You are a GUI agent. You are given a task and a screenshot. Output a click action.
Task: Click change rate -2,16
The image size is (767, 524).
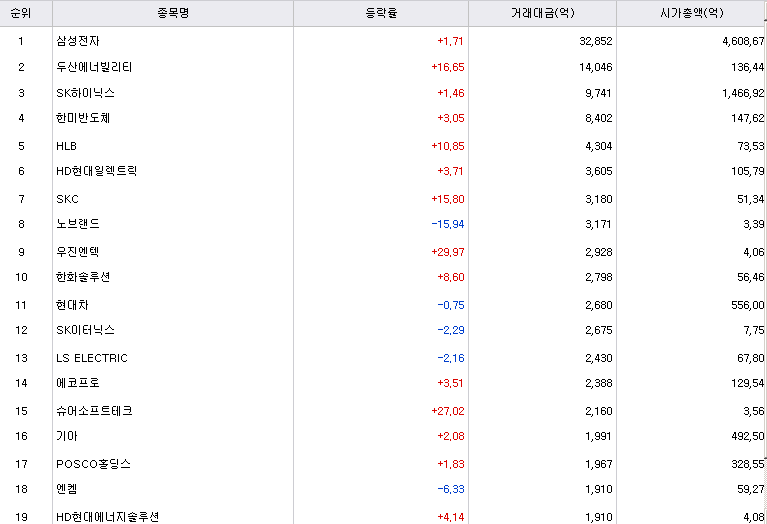451,358
